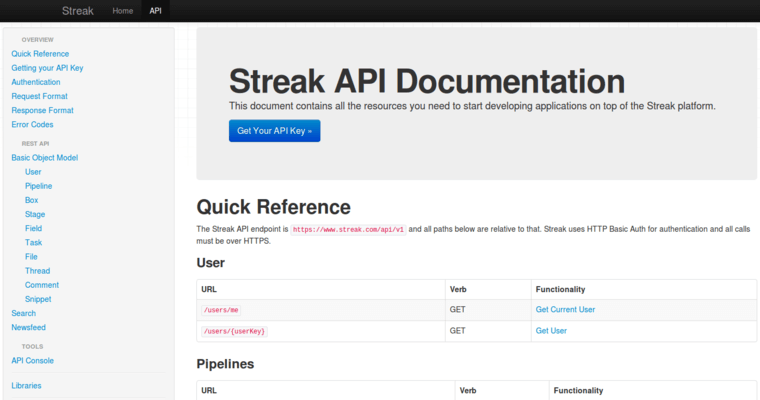Click the REST API sidebar label
This screenshot has width=760, height=400.
(x=35, y=144)
